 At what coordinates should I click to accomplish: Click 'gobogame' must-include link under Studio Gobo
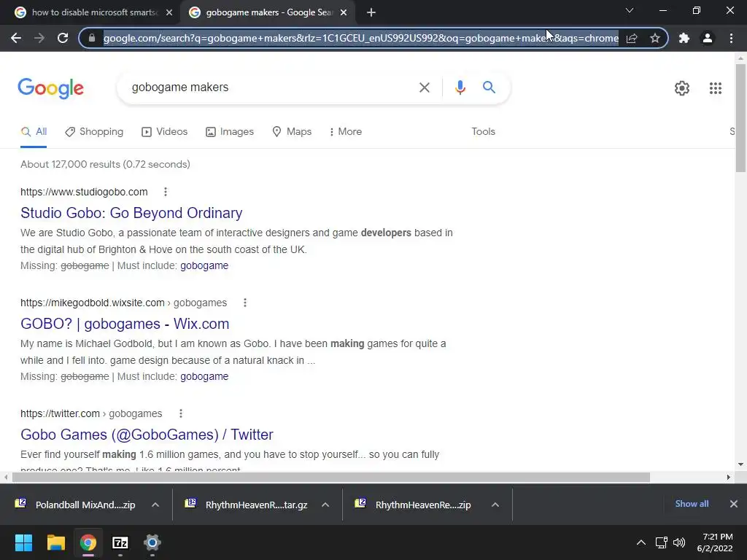(204, 265)
